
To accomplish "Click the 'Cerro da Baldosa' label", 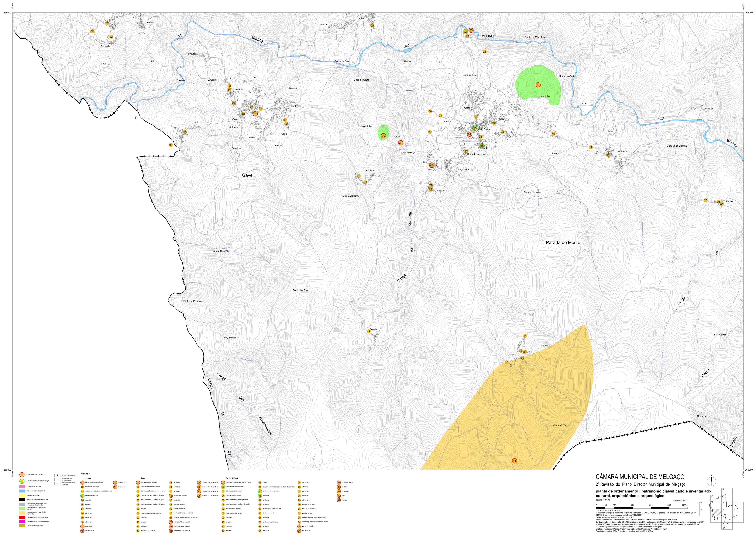I will tap(350, 196).
